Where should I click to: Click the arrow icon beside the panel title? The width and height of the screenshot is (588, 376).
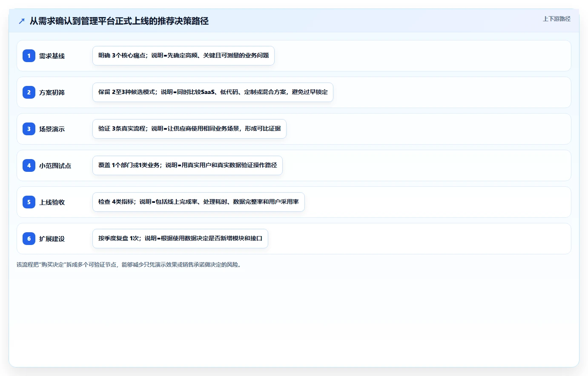coord(22,21)
